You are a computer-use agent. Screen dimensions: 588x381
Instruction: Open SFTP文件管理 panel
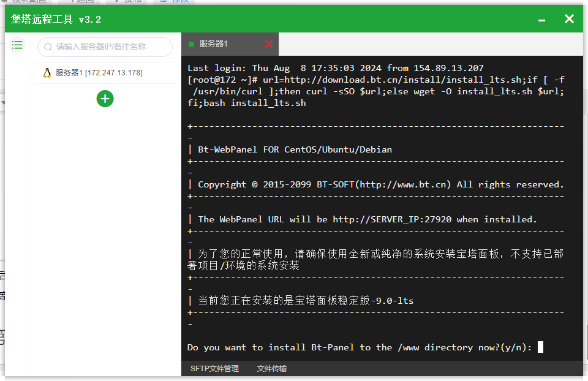click(214, 369)
